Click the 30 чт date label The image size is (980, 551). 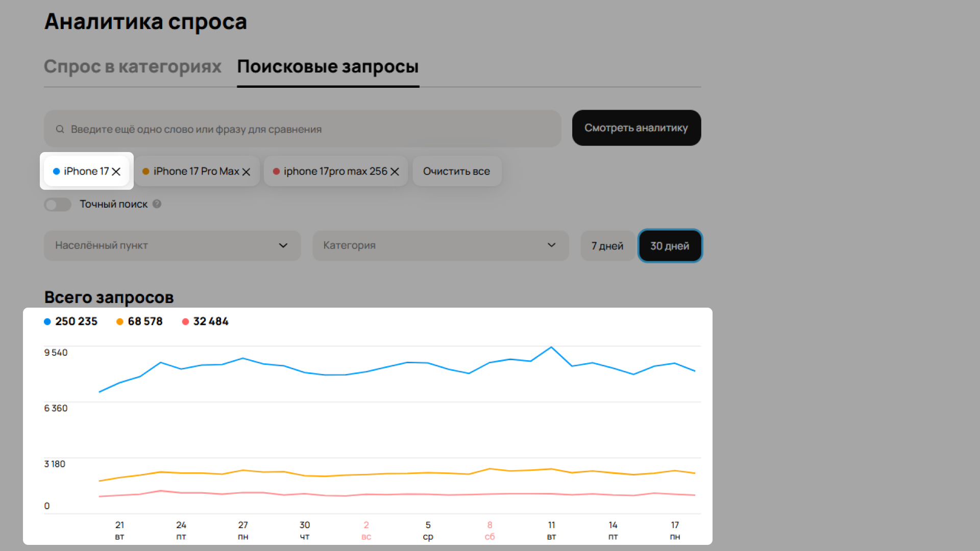pyautogui.click(x=305, y=531)
